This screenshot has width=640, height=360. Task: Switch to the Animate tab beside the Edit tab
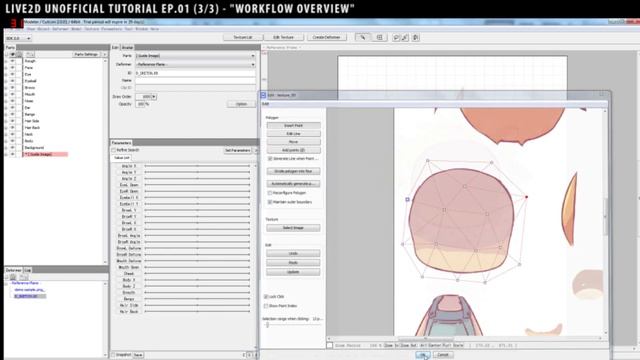[127, 48]
